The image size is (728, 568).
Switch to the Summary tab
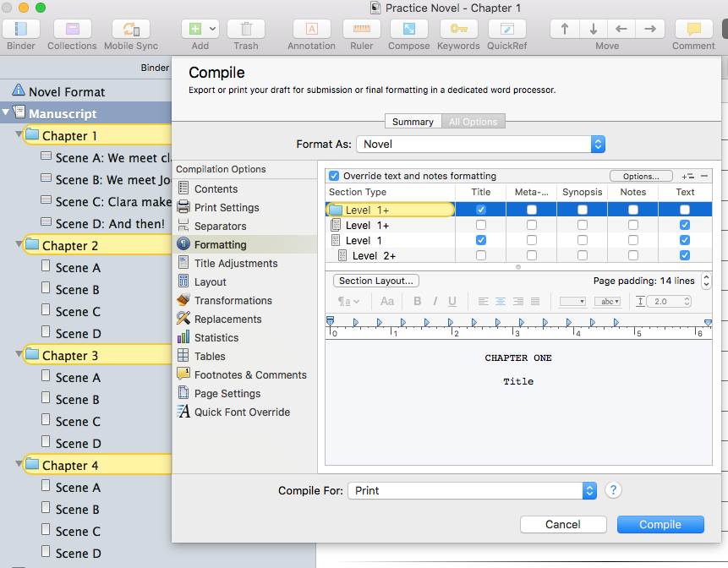click(413, 122)
